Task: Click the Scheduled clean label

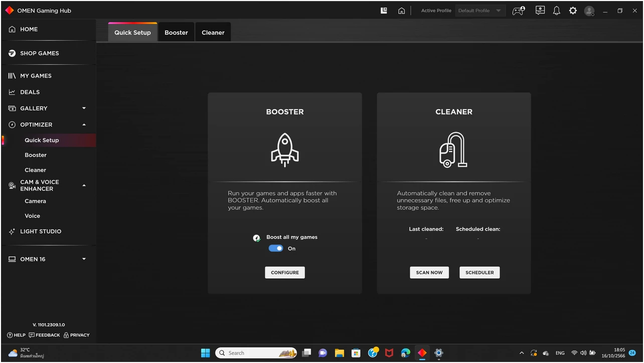Action: [478, 229]
